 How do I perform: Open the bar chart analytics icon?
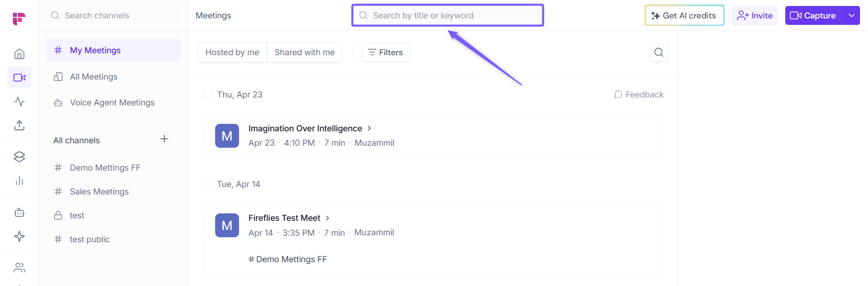pyautogui.click(x=19, y=181)
